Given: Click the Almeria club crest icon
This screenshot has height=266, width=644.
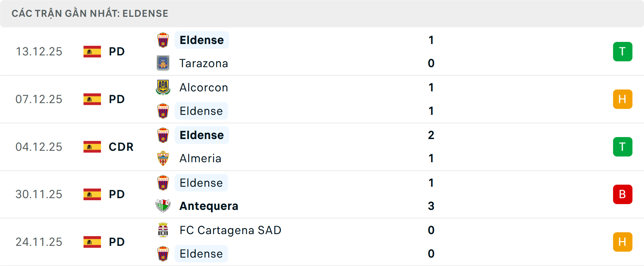Looking at the screenshot, I should [x=163, y=159].
